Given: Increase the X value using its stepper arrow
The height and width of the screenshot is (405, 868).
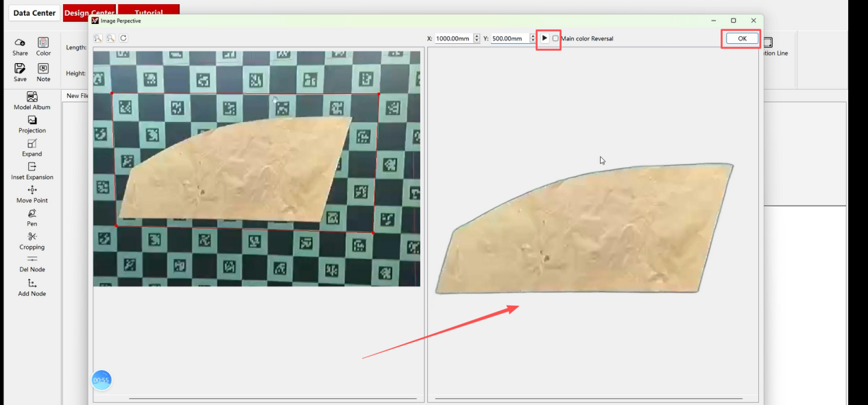Looking at the screenshot, I should click(x=478, y=36).
